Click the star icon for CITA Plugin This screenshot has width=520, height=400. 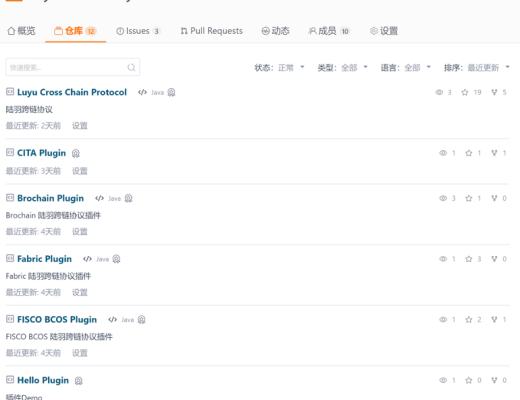pos(469,153)
